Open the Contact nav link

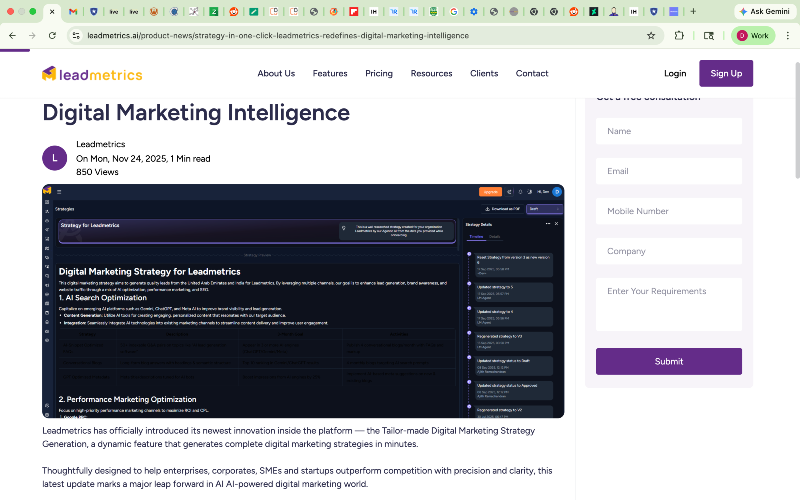(x=532, y=73)
